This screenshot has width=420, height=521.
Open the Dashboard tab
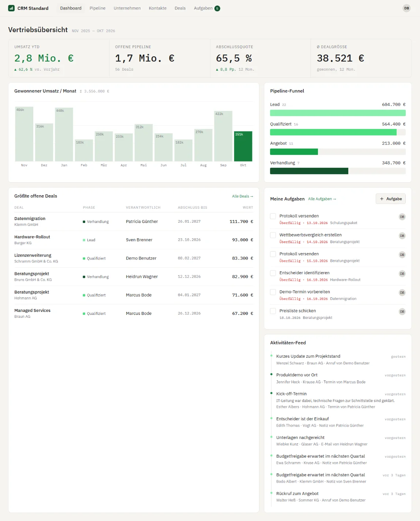pyautogui.click(x=71, y=8)
